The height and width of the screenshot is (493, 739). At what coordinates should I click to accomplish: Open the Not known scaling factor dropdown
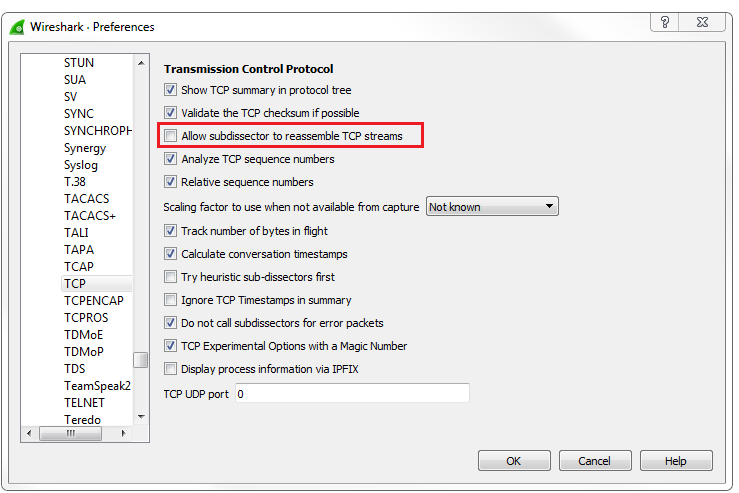pos(491,207)
